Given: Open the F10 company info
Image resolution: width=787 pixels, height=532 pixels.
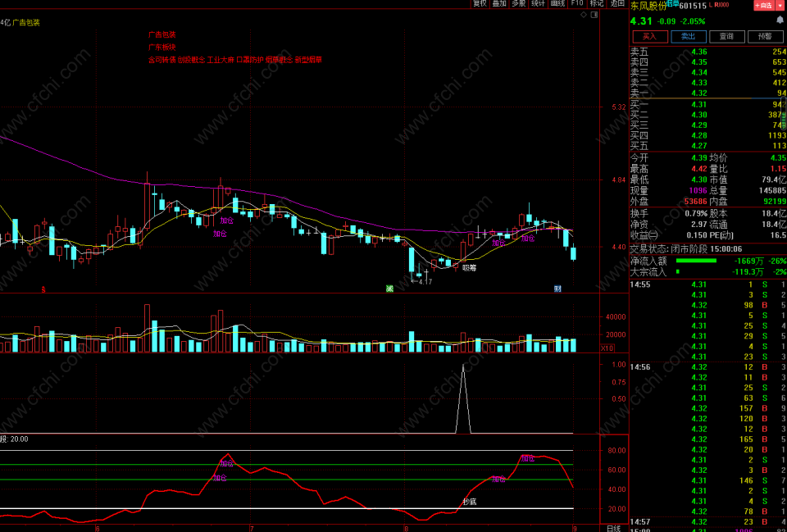Looking at the screenshot, I should tap(577, 3).
